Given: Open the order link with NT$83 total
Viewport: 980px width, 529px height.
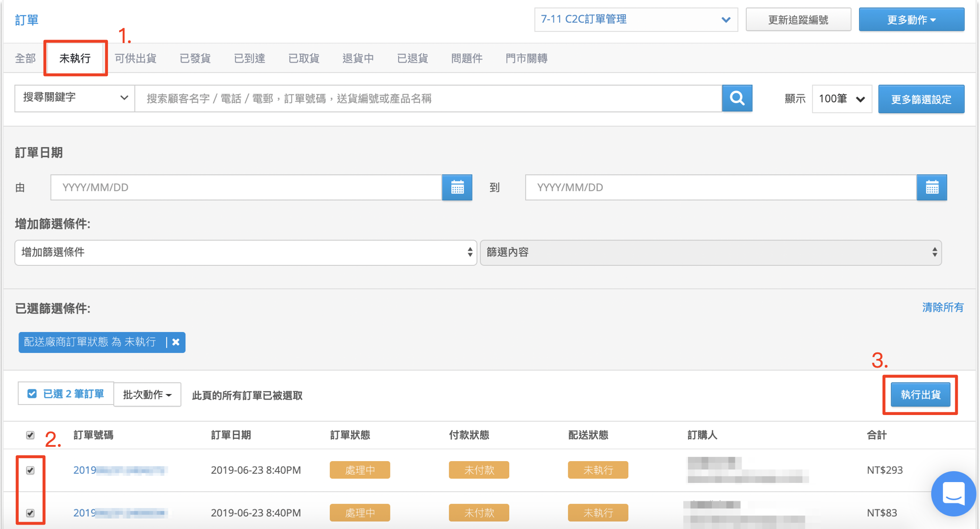Looking at the screenshot, I should click(120, 513).
